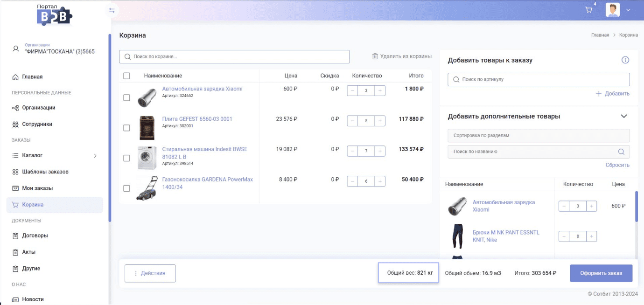Click the Nike pants thumbnail
Image resolution: width=644 pixels, height=305 pixels.
[457, 236]
